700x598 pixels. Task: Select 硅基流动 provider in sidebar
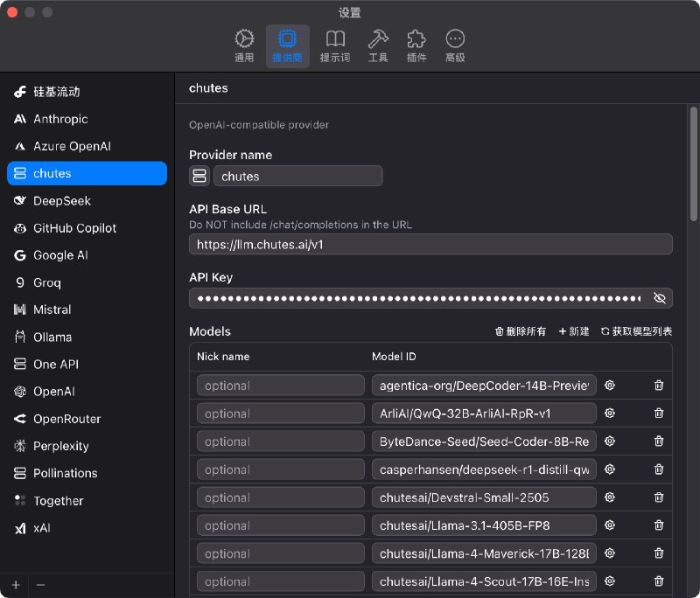pyautogui.click(x=87, y=92)
